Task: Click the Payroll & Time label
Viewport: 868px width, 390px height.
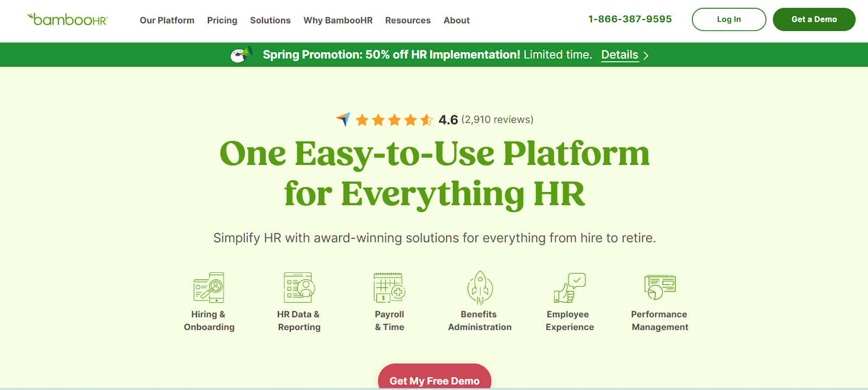Action: (x=390, y=321)
